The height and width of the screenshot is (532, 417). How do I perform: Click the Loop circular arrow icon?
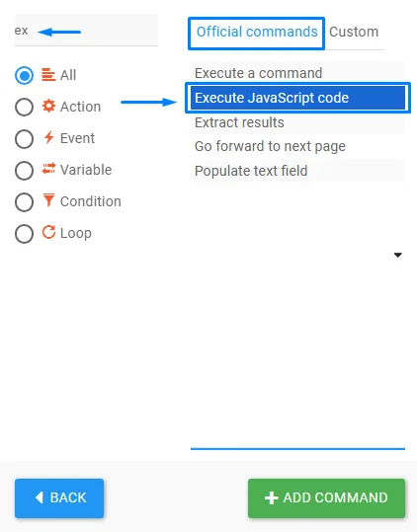click(48, 232)
